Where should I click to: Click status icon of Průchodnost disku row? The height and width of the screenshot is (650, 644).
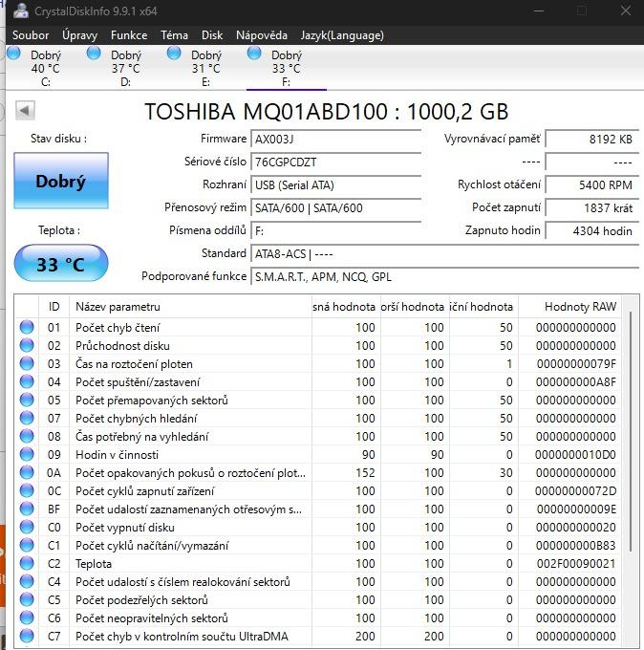coord(27,345)
